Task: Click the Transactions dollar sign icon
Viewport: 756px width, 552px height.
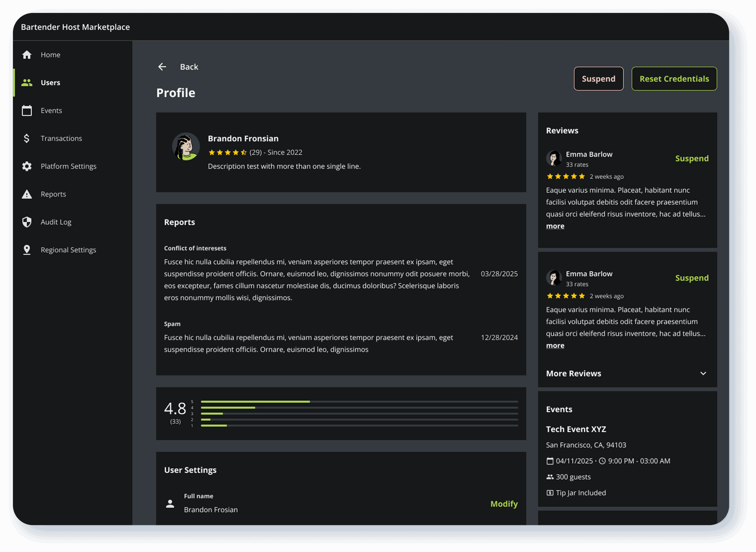Action: 27,138
